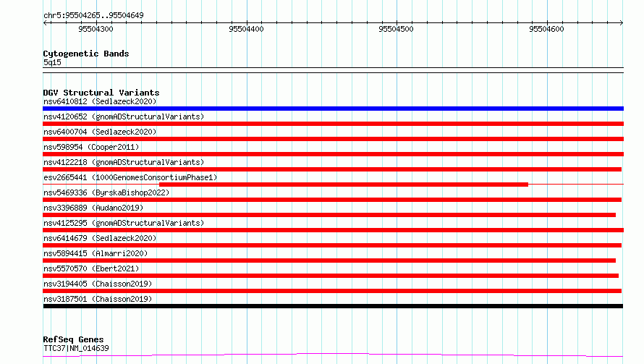Screen dimensions: 644x364
Task: Open variant nsv3194405 (Chaisson2019) label
Action: tap(98, 284)
